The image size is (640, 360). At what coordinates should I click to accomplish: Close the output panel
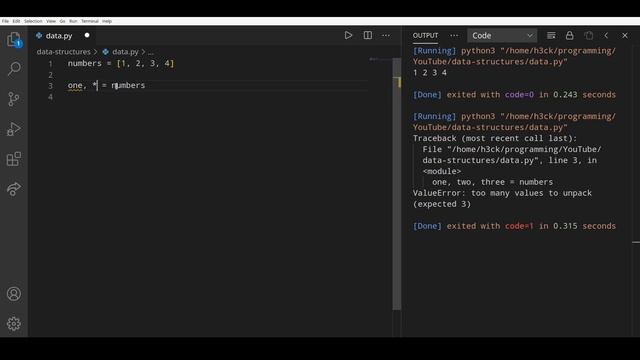625,36
